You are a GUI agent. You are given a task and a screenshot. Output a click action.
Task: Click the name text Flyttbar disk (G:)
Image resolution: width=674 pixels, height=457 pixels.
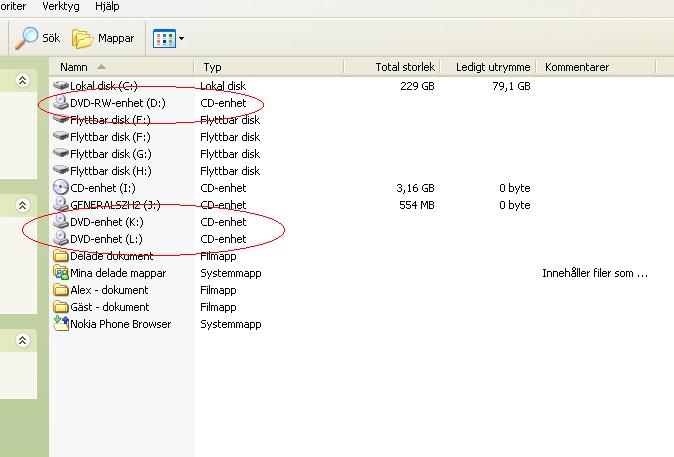110,154
